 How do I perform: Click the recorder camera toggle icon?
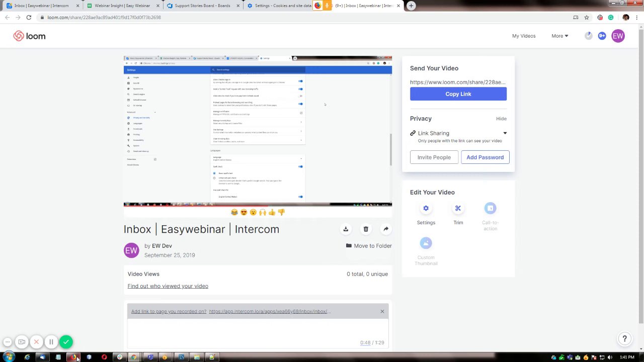[22, 342]
